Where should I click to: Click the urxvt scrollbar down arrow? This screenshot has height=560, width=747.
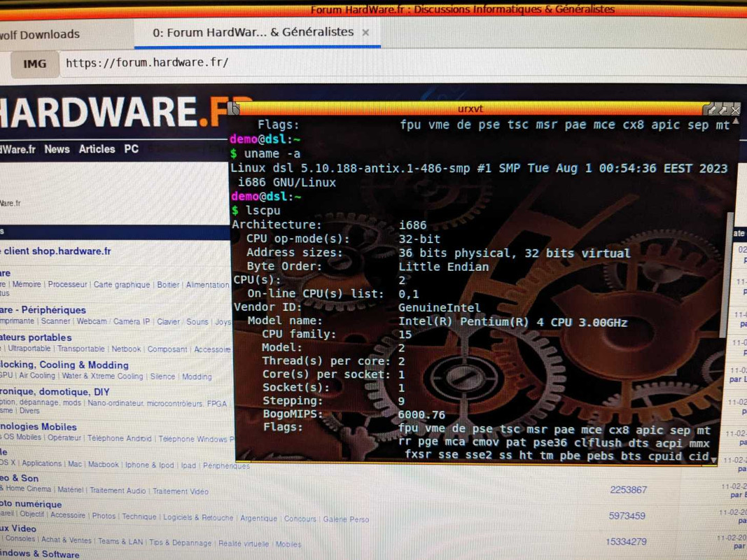713,459
